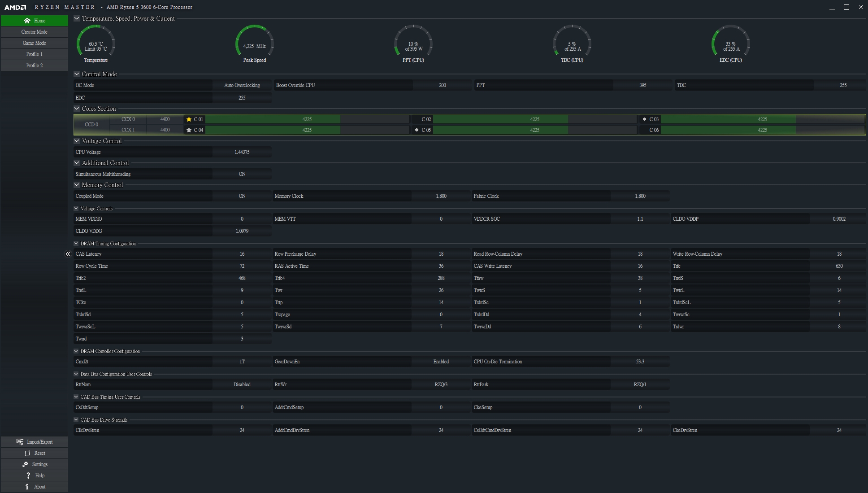Image resolution: width=868 pixels, height=493 pixels.
Task: Click the PPT (CPU) gauge
Action: [413, 44]
